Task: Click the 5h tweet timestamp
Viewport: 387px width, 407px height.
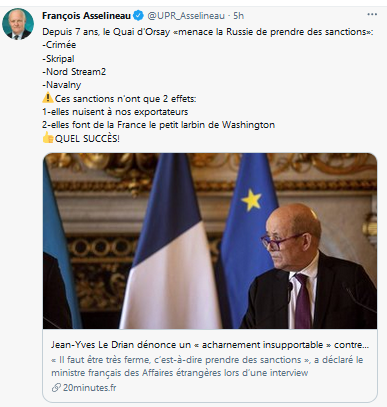Action: click(x=238, y=16)
